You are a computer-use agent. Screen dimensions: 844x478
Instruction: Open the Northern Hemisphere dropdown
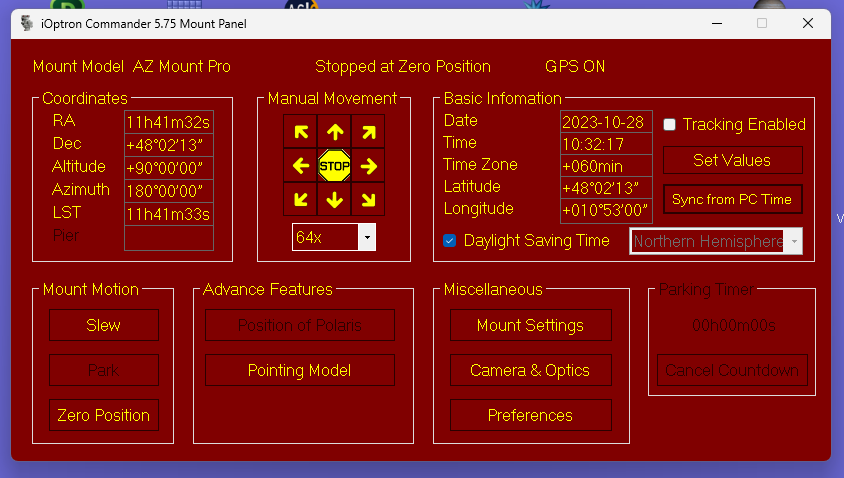pos(794,241)
